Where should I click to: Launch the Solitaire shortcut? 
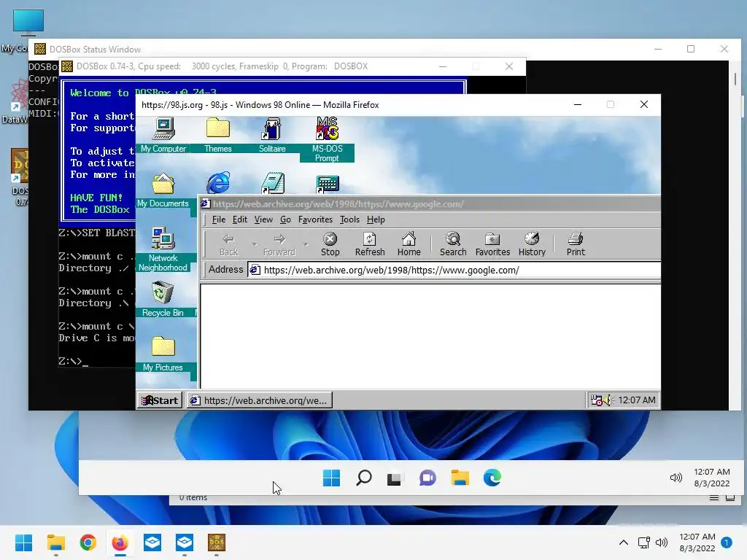point(272,134)
